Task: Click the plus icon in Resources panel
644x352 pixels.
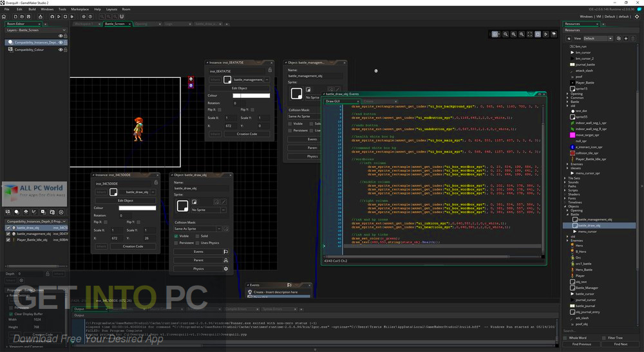Action: [625, 38]
